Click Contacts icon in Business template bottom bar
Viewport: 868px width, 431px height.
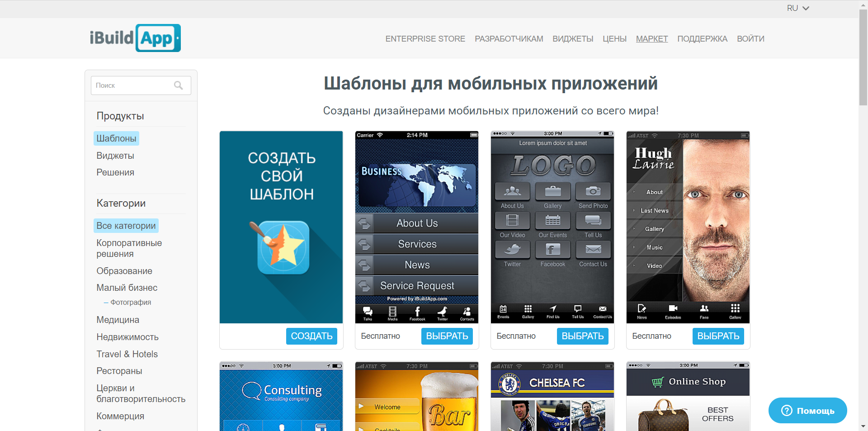point(467,311)
